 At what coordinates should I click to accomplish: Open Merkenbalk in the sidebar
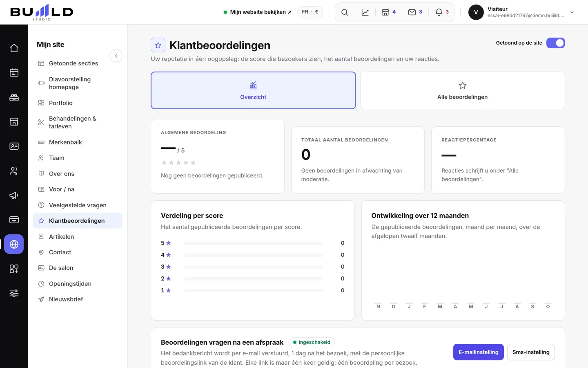pyautogui.click(x=78, y=142)
